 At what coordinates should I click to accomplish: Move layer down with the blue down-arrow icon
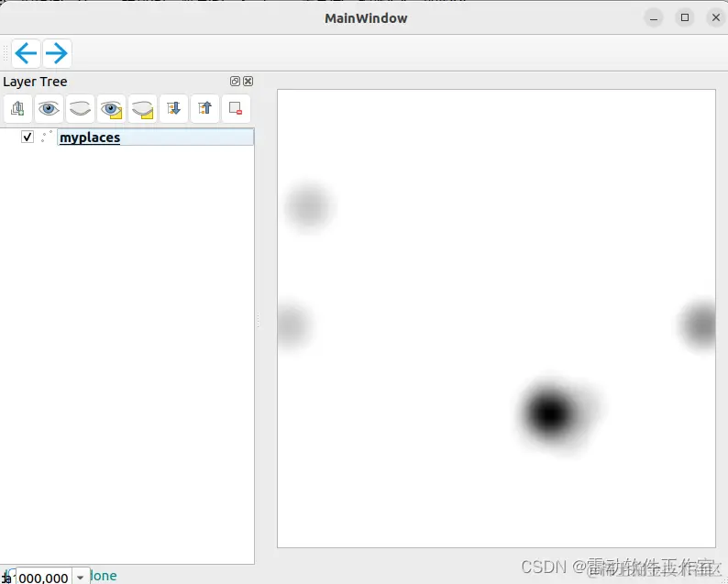tap(173, 108)
